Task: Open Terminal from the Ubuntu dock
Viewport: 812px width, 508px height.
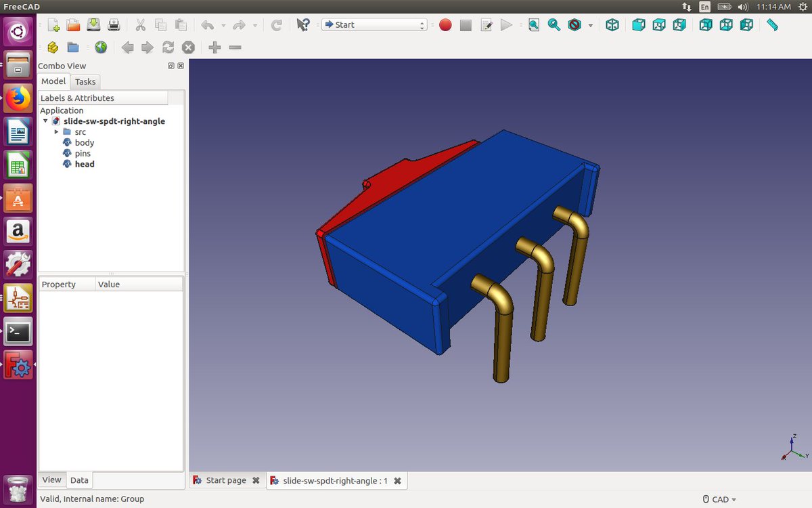Action: tap(18, 333)
